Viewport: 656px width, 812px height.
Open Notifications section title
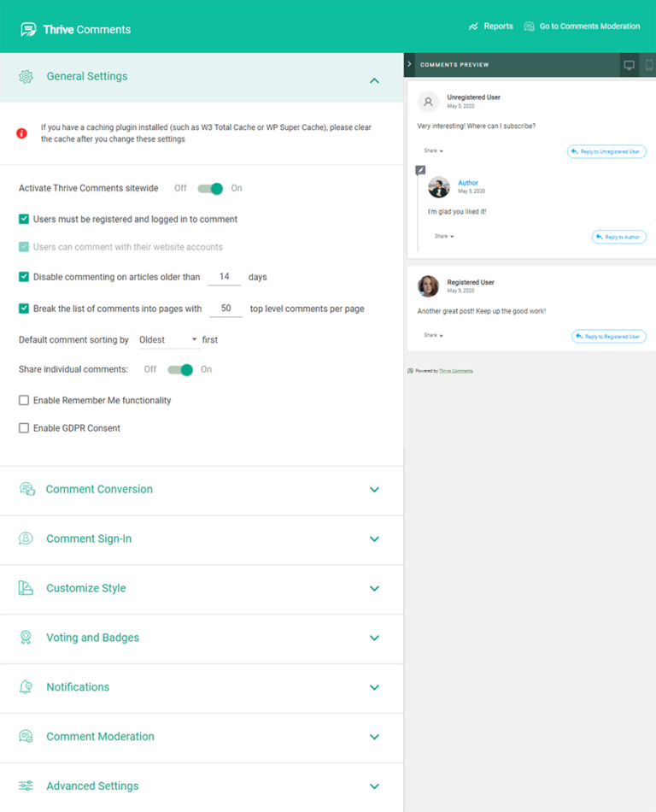tap(78, 687)
